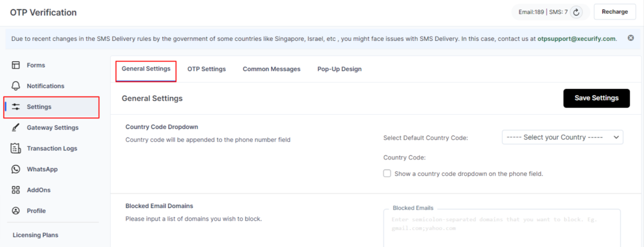
Task: Open the otpsupport@xecurify.com email link
Action: point(576,39)
